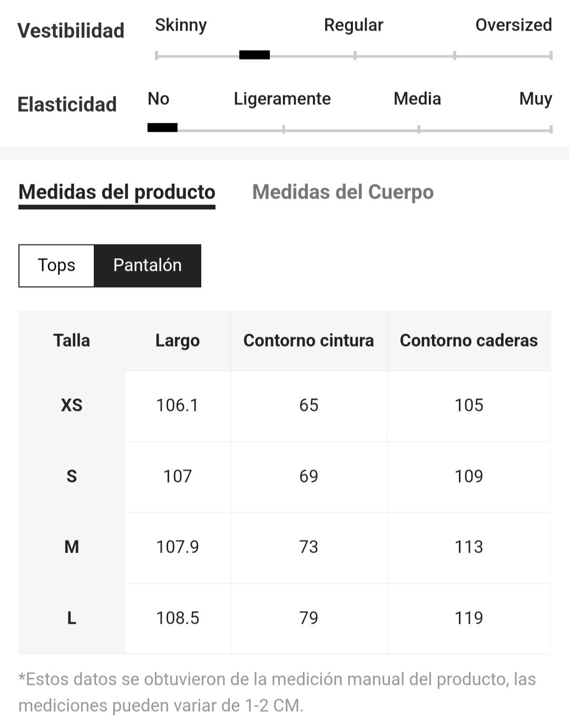Screen dimensions: 569x728
Task: Click the 65 waist value for XS
Action: pyautogui.click(x=309, y=405)
